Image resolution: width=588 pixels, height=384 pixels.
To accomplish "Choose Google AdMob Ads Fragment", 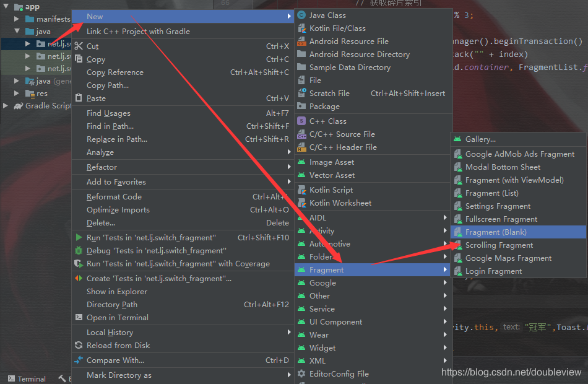I will click(518, 154).
